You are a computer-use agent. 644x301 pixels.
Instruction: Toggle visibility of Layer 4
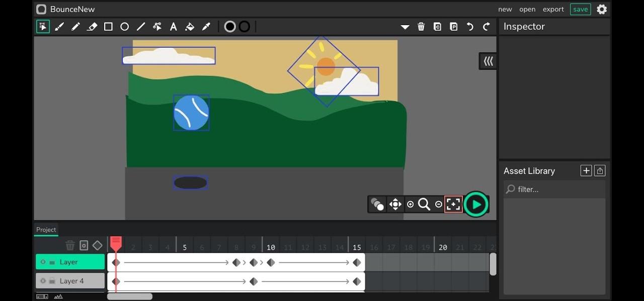(x=43, y=281)
